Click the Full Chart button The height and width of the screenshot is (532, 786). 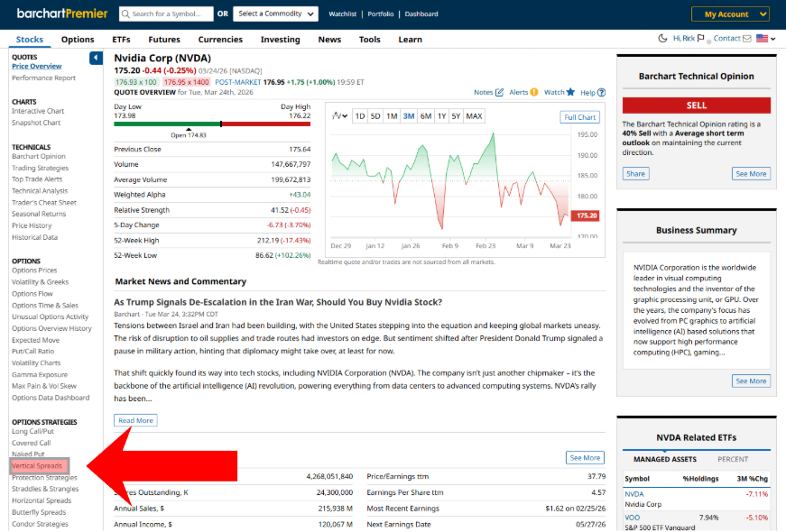pos(579,117)
